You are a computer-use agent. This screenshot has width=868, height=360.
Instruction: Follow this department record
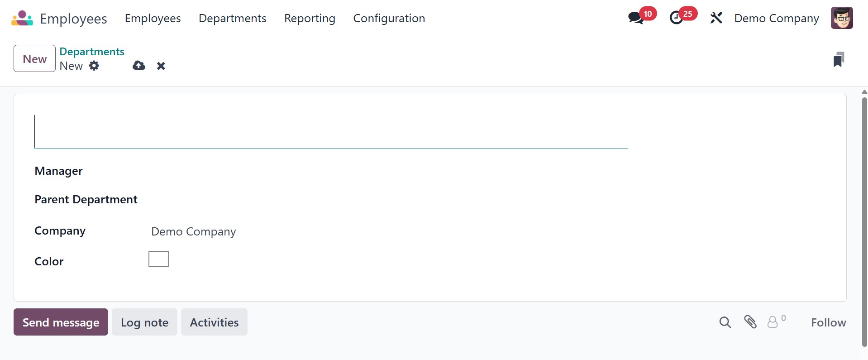pos(828,322)
